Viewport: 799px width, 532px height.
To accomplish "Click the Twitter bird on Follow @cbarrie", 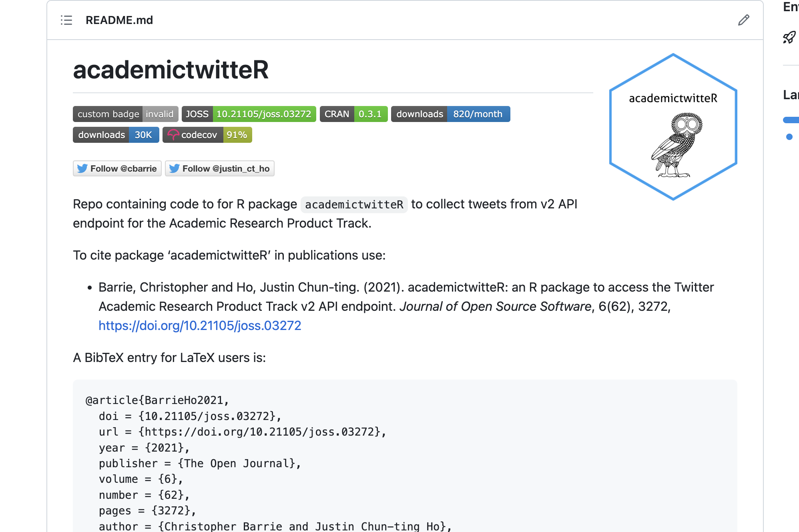I will [x=82, y=168].
